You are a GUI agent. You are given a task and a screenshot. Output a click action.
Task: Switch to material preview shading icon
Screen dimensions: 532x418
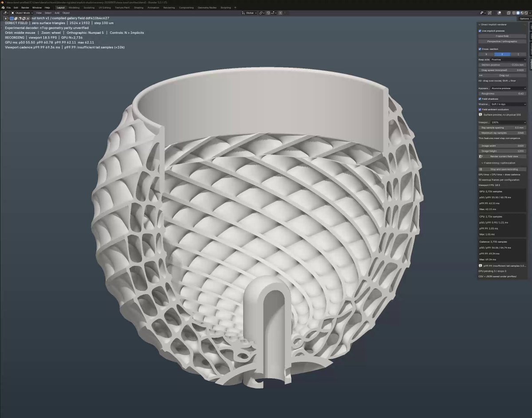522,13
